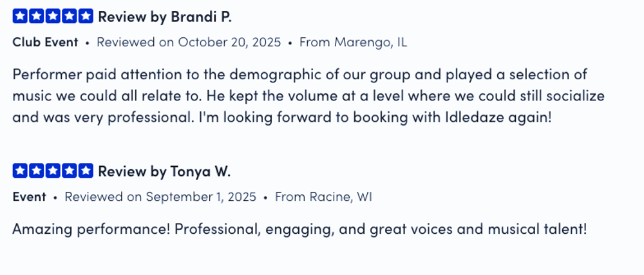Click the From Racine, WI location
This screenshot has width=644, height=275.
coord(323,196)
